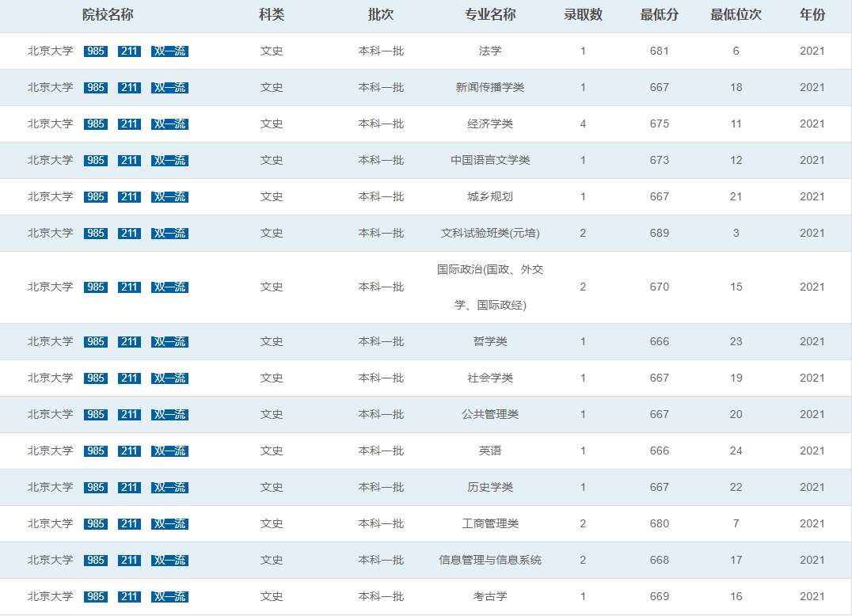Click the 211 badge in the 工商管理类 row
The height and width of the screenshot is (616, 852).
point(128,523)
